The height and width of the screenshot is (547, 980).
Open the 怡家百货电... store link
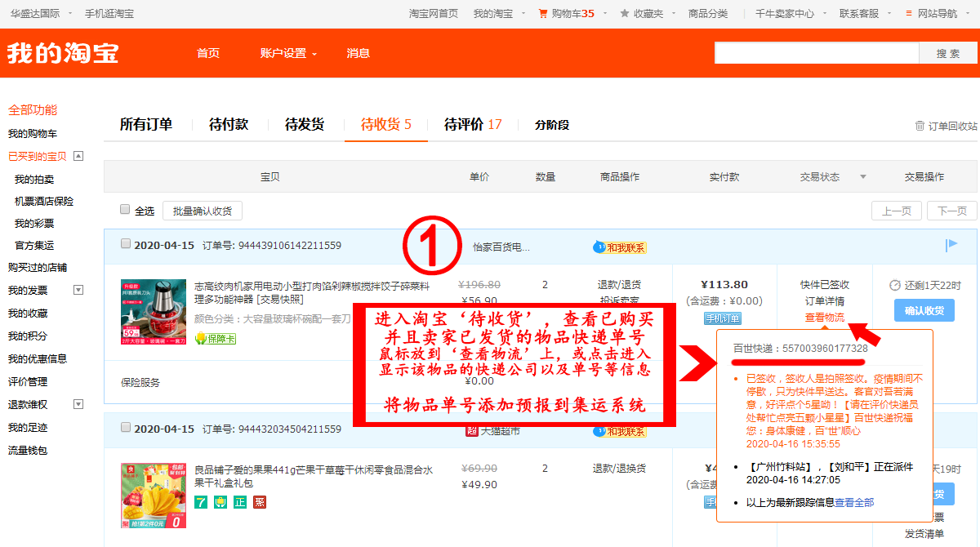[x=502, y=247]
